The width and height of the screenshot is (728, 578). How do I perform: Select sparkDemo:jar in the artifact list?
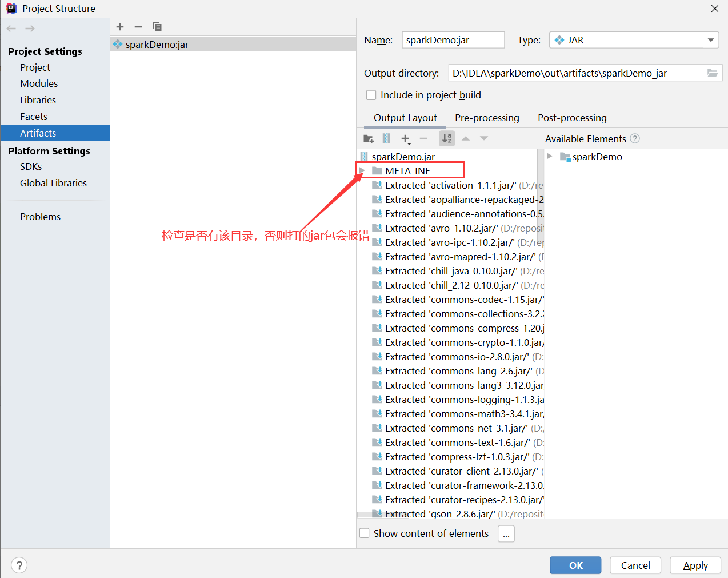233,45
